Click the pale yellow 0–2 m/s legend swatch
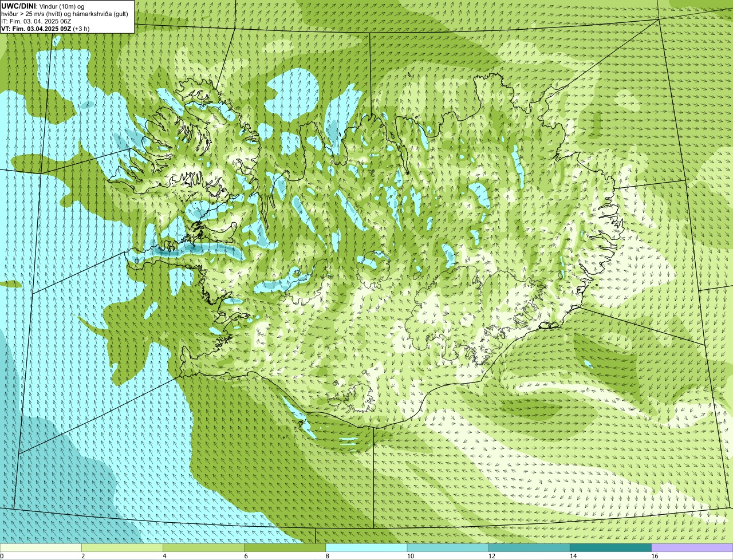The width and height of the screenshot is (733, 560). 41,548
